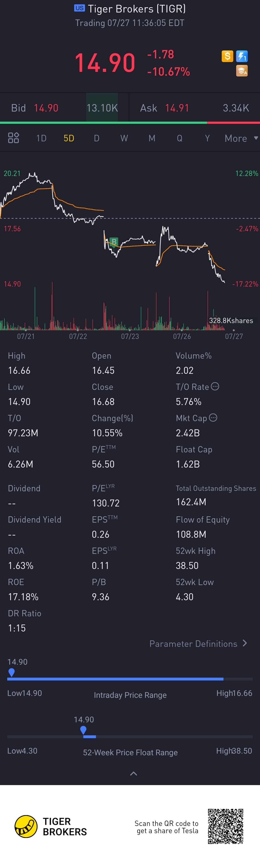The height and width of the screenshot is (868, 260).
Task: Switch to the D daily chart tab
Action: point(97,138)
